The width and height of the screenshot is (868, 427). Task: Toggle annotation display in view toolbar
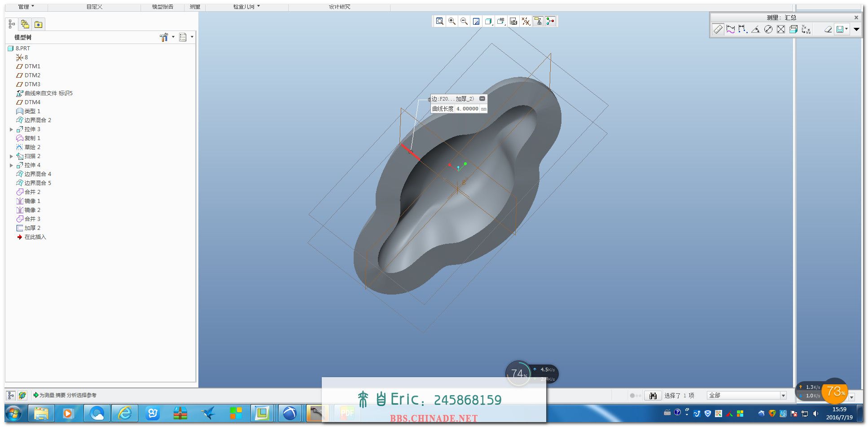(x=538, y=21)
